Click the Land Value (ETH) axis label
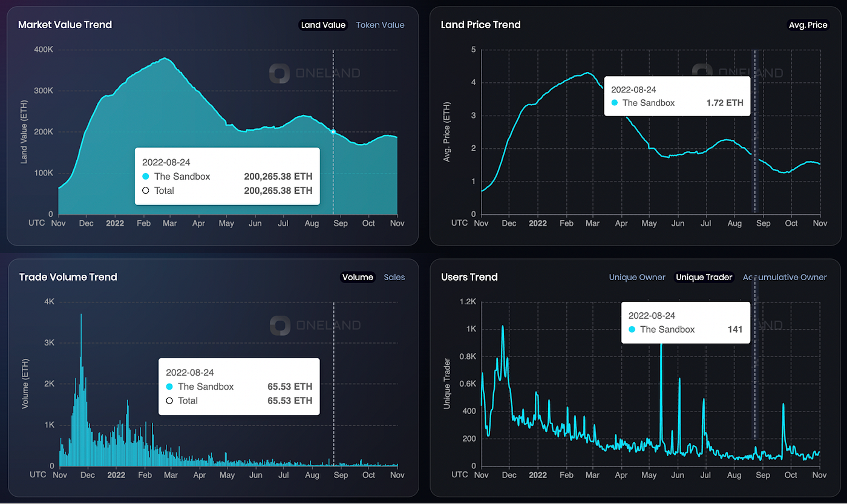This screenshot has height=504, width=847. pos(24,132)
